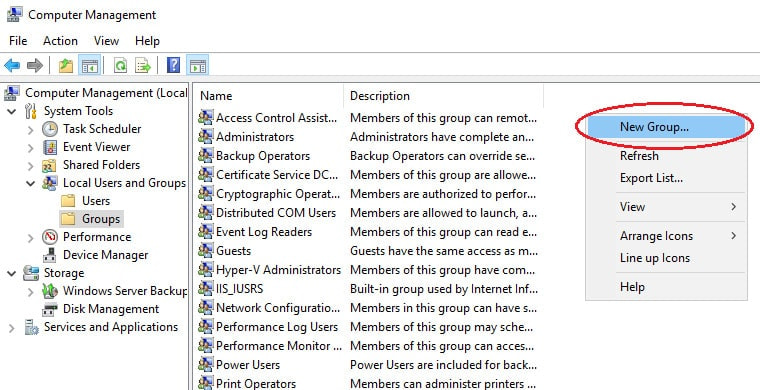Click the Forward arrow toolbar icon

[x=34, y=65]
